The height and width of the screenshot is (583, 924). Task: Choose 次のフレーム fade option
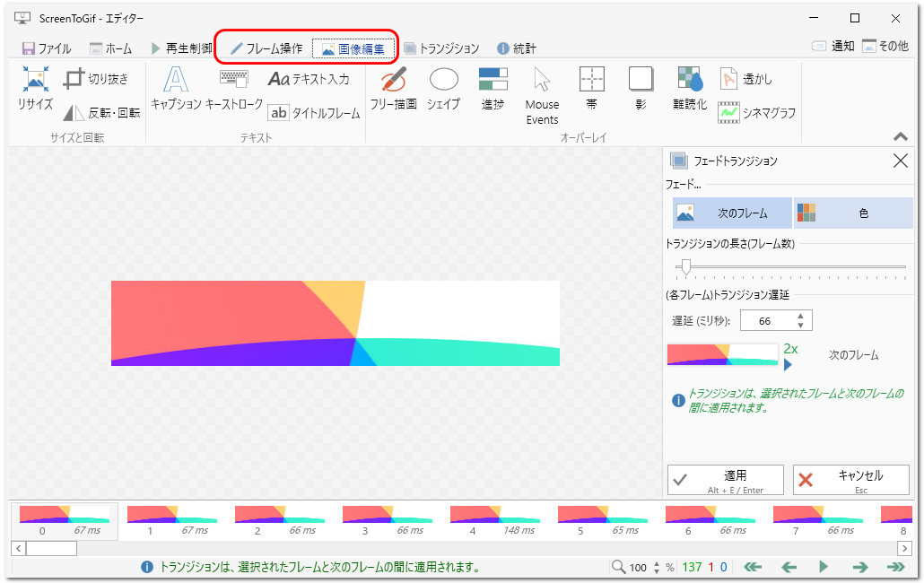point(732,213)
